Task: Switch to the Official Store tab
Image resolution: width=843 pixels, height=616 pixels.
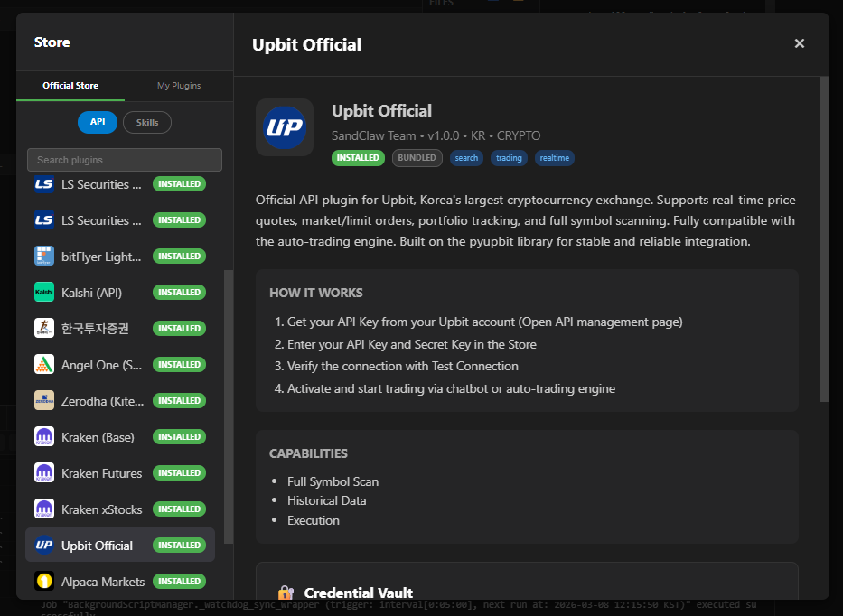Action: 70,86
